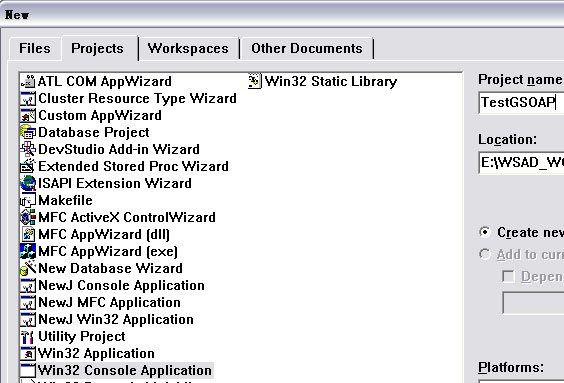
Task: Choose the Add to current workspace option
Action: 485,255
